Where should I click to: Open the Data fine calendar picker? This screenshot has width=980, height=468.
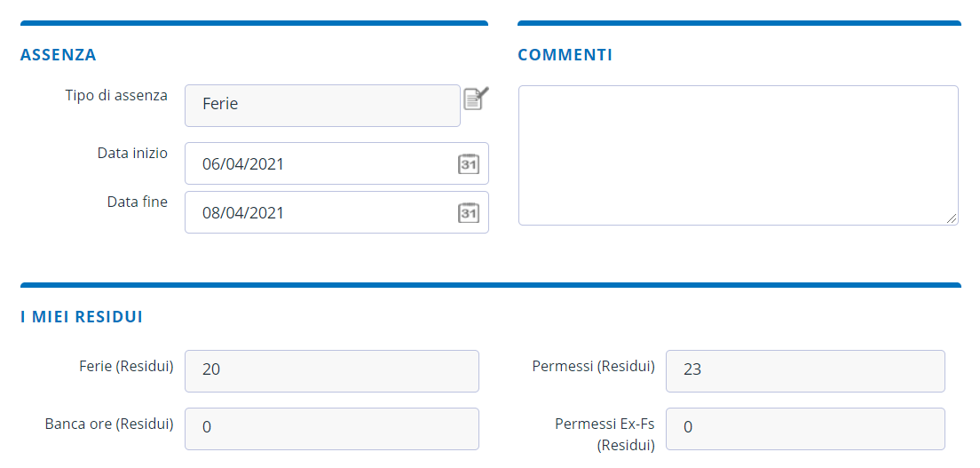coord(468,213)
